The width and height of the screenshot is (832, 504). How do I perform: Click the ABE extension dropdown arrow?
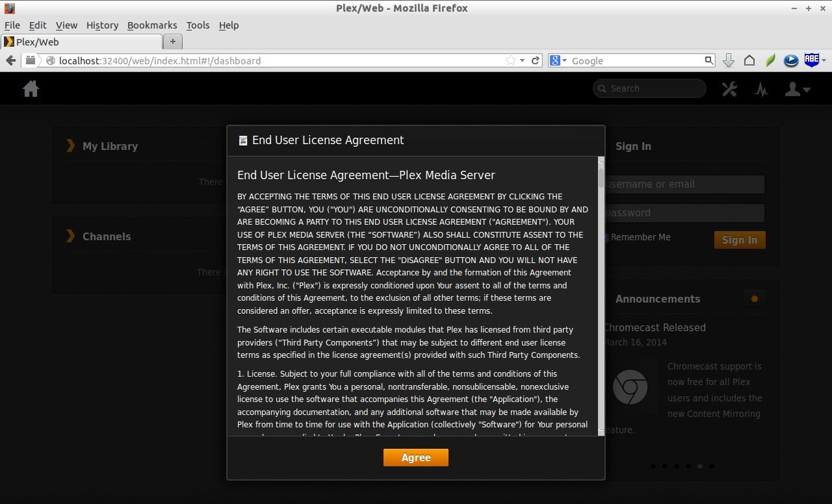(824, 60)
